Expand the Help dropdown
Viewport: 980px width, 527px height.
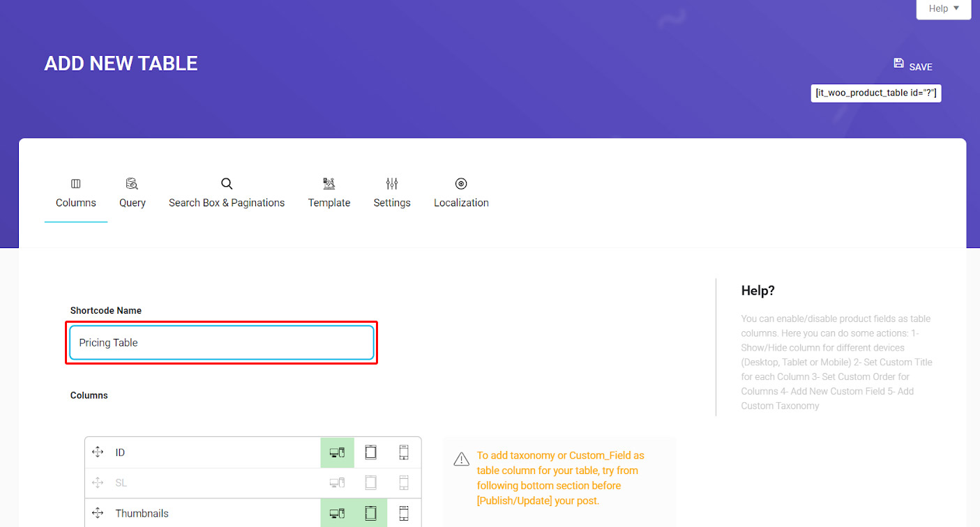[943, 9]
